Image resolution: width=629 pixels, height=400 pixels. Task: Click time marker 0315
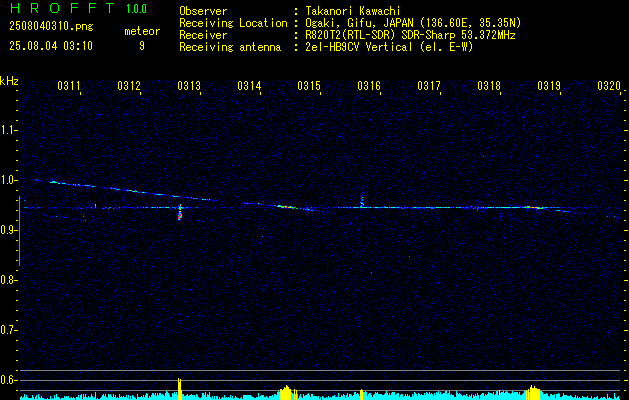[309, 86]
